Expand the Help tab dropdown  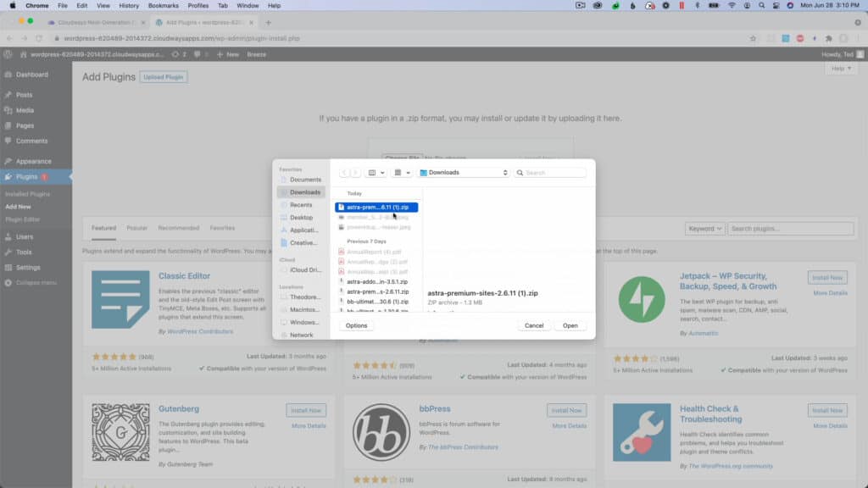(842, 69)
